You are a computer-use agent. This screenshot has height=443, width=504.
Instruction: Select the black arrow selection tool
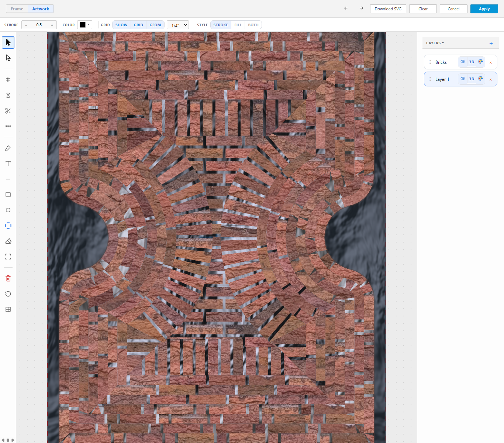click(x=8, y=42)
